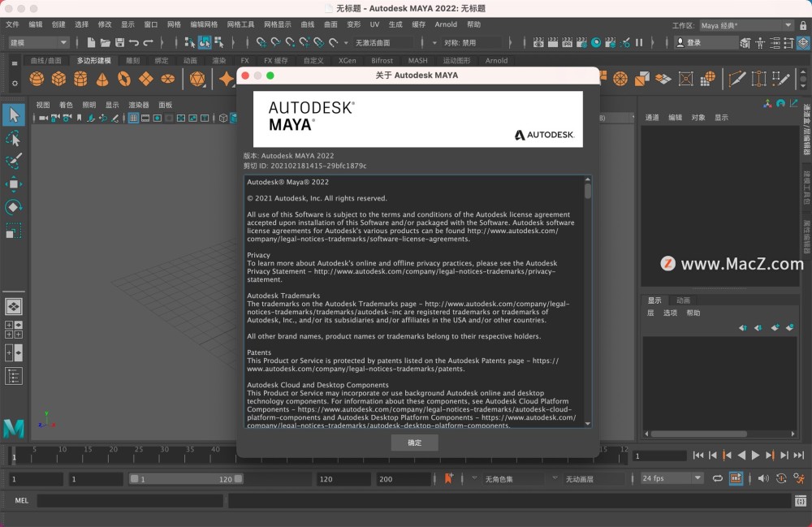Select the polygon torus shelf icon
The image size is (812, 527).
[123, 78]
